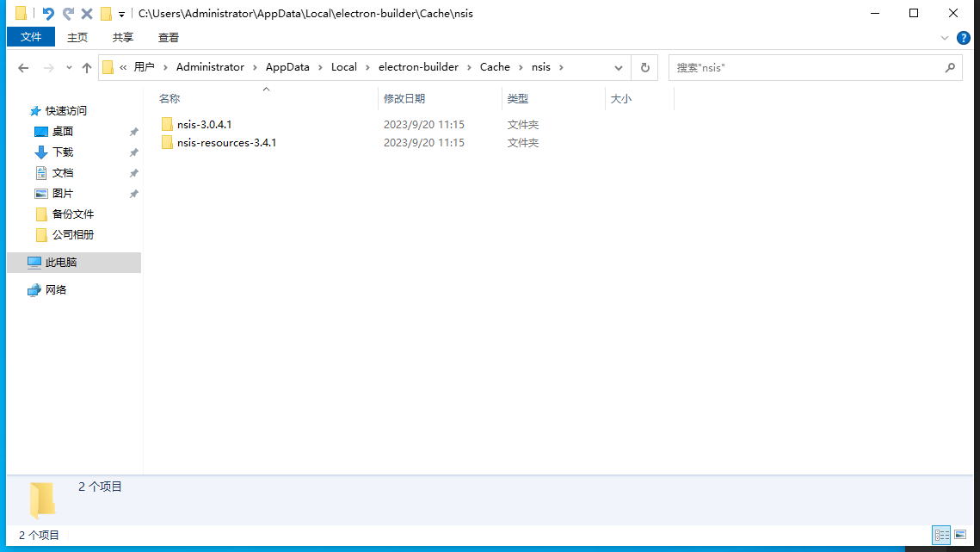Screen dimensions: 980x552
Task: Click the blue Help question mark icon
Action: pos(963,38)
